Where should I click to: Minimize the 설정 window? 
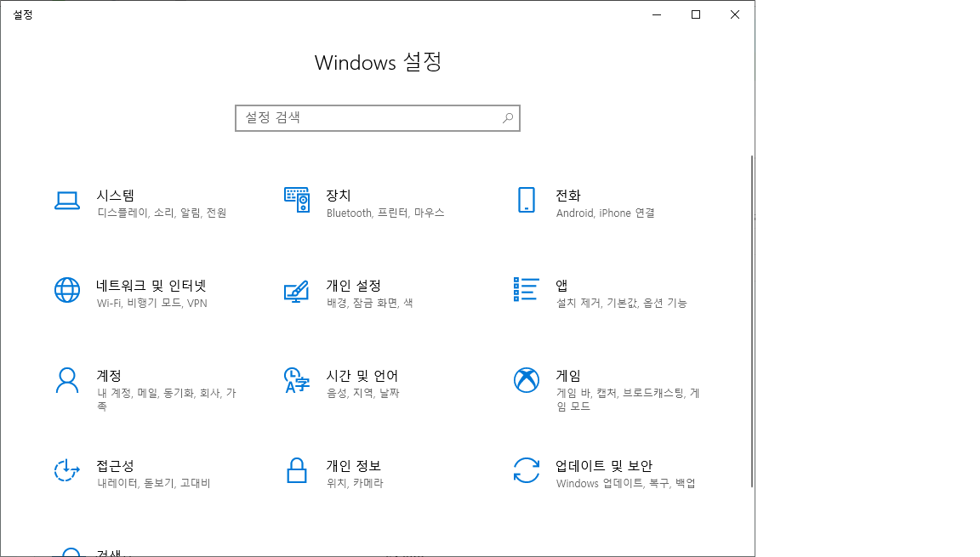point(657,14)
